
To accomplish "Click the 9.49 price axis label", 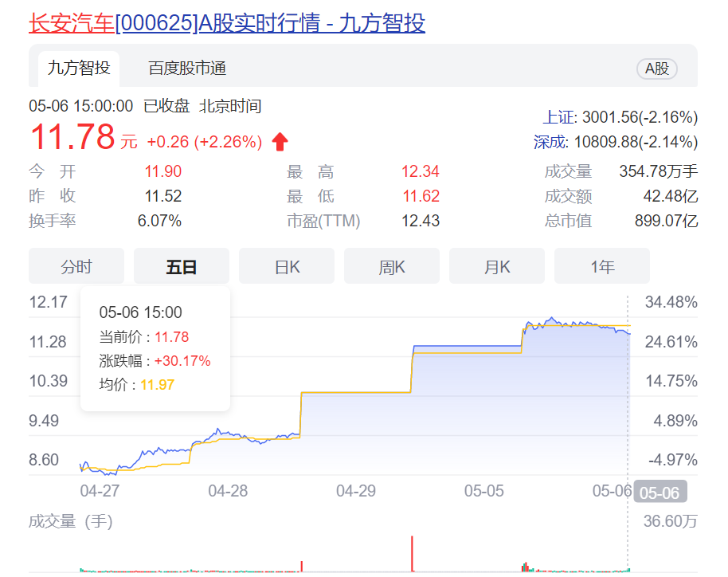I will coord(44,421).
